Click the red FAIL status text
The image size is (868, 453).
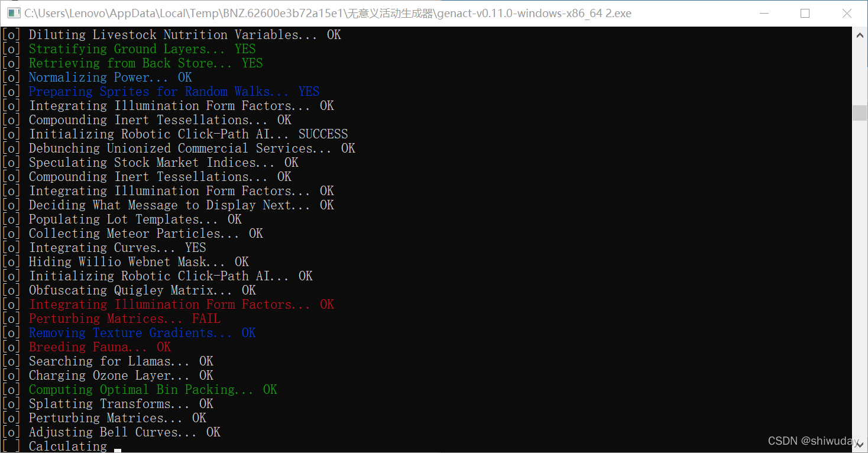tap(206, 319)
